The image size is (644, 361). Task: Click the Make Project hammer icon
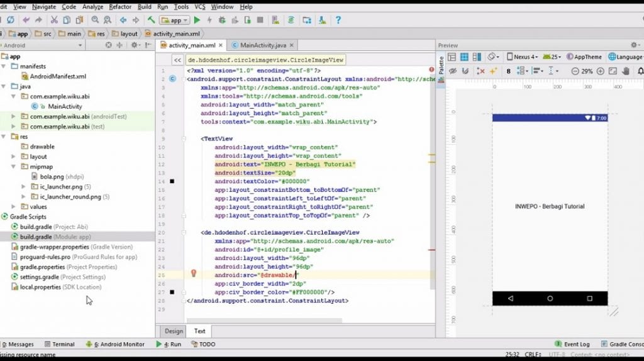[x=151, y=20]
